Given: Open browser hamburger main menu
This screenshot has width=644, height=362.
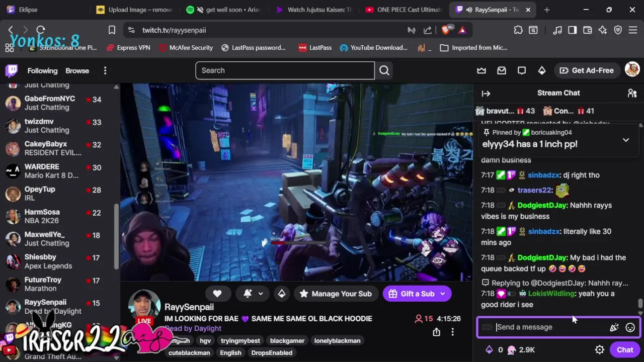Looking at the screenshot, I should pyautogui.click(x=633, y=30).
